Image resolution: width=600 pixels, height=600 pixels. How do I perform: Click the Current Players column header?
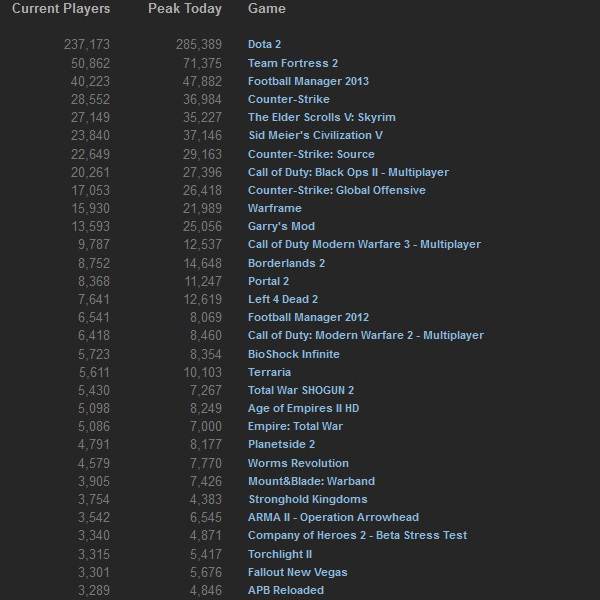(61, 9)
